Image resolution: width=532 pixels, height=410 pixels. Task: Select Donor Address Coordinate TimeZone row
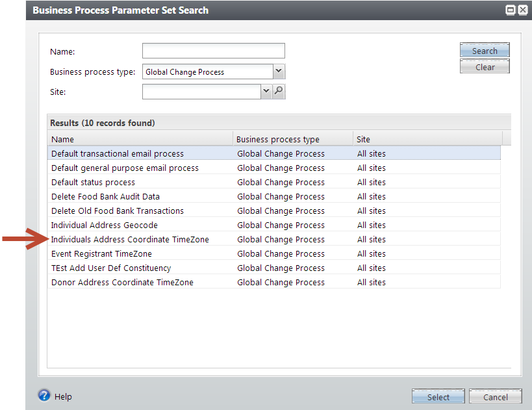tap(122, 283)
